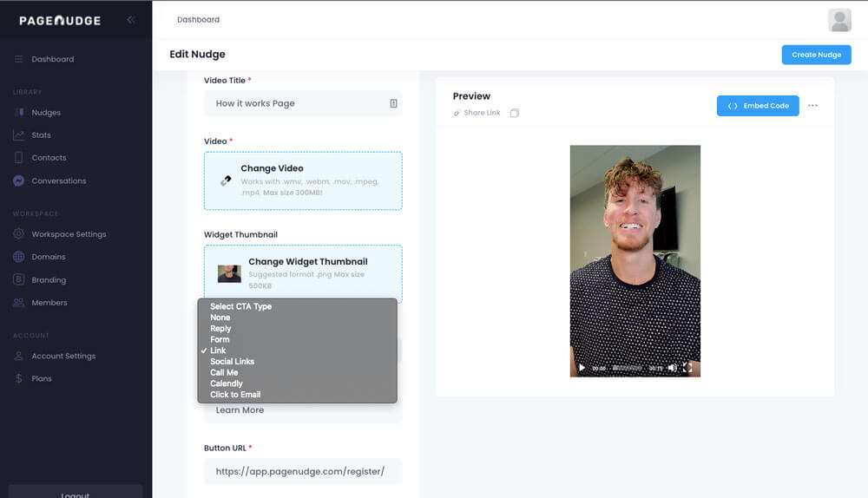Click the copy icon beside Share Link
Image resolution: width=868 pixels, height=498 pixels.
515,114
